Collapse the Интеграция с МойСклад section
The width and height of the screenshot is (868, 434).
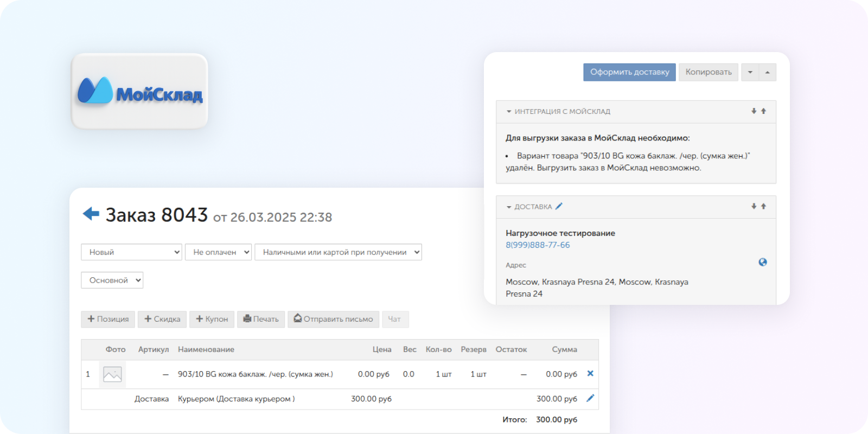click(x=509, y=112)
